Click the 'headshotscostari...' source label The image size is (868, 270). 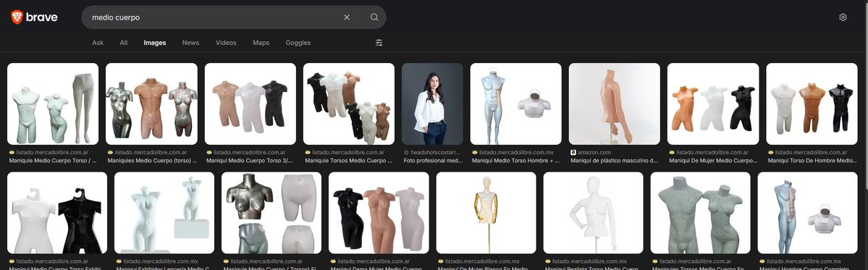click(x=437, y=152)
